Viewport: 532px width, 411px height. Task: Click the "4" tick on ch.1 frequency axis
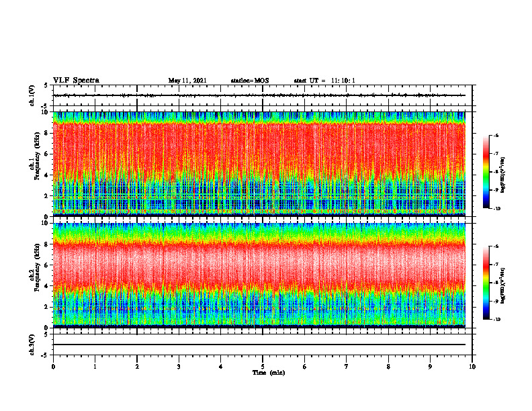point(47,175)
